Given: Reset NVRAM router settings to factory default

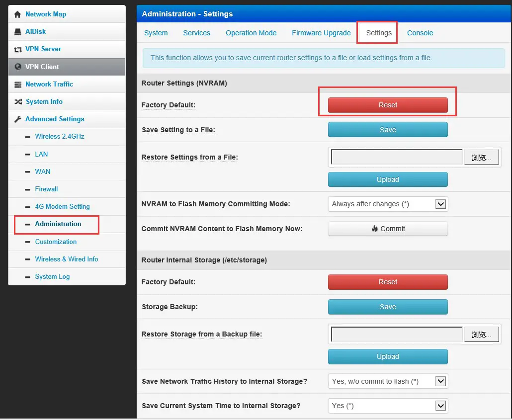Looking at the screenshot, I should tap(388, 105).
